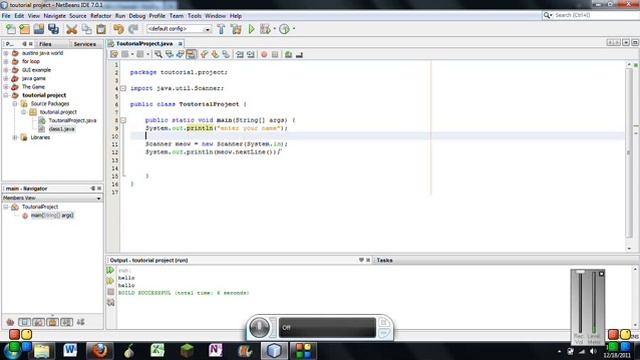Toggle Show Static Members filter in Navigator
Screen dimensions: 640x360
click(38, 322)
